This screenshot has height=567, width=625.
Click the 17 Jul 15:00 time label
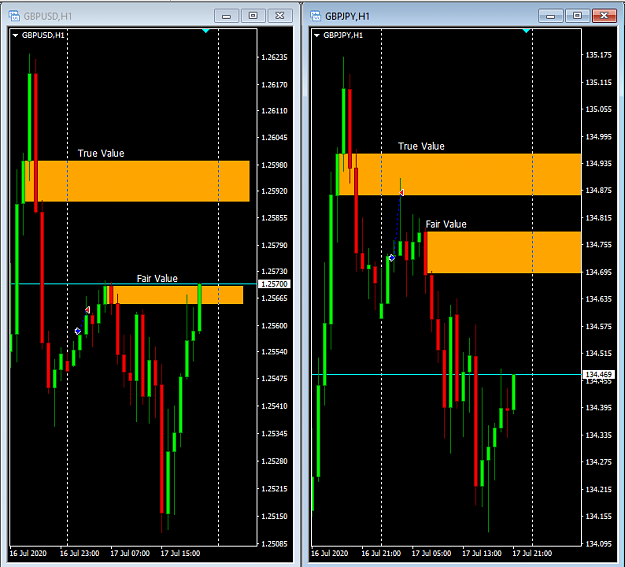(x=180, y=553)
